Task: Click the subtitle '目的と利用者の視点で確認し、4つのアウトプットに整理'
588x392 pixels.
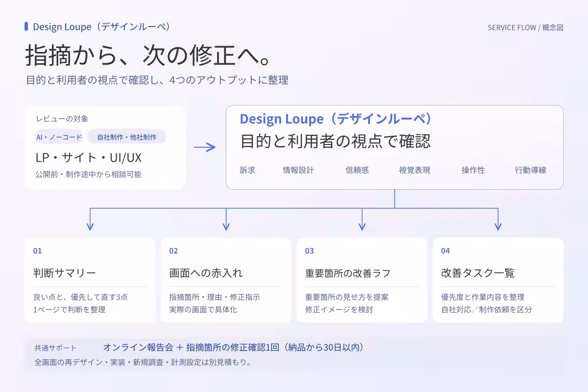Action: pyautogui.click(x=157, y=80)
